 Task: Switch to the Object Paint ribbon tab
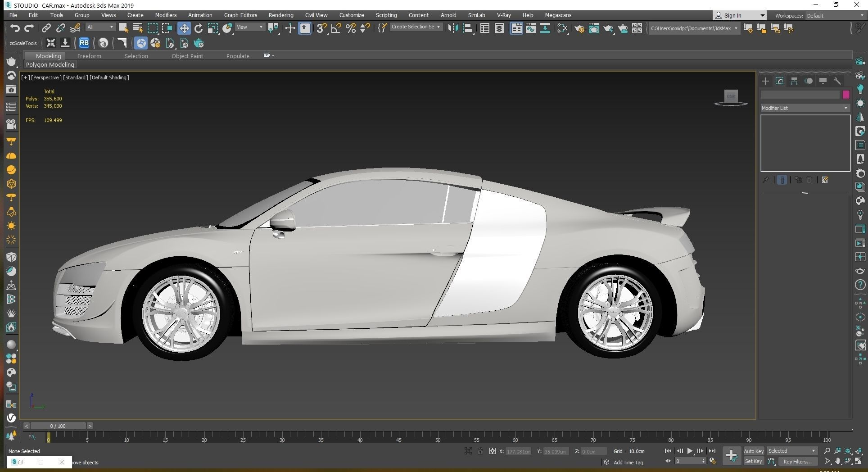click(187, 56)
